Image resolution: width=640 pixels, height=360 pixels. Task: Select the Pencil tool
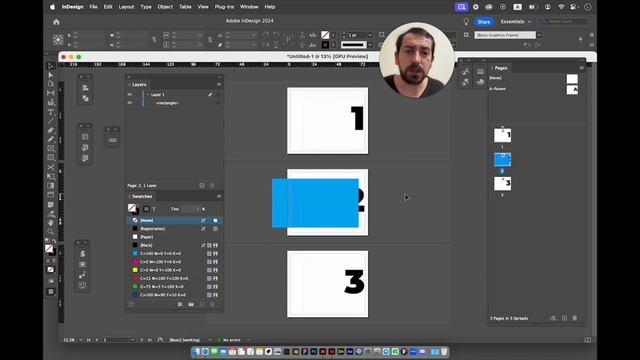51,140
